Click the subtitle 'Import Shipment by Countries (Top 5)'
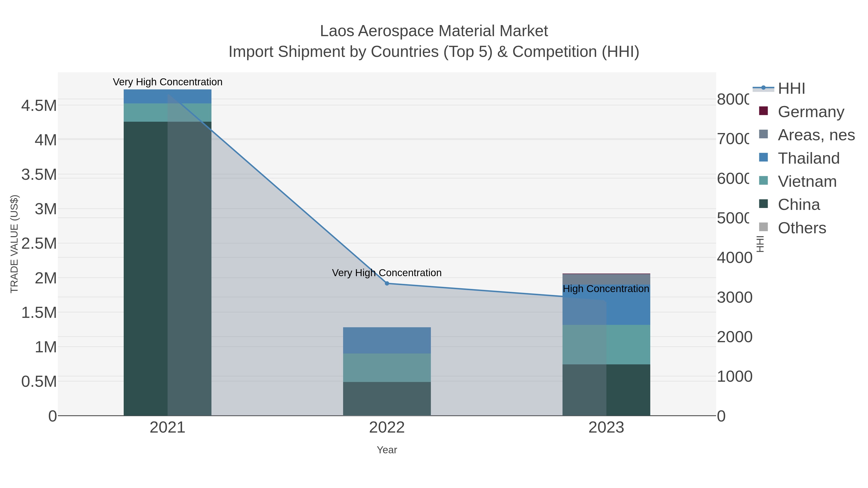The height and width of the screenshot is (488, 868). pyautogui.click(x=360, y=52)
